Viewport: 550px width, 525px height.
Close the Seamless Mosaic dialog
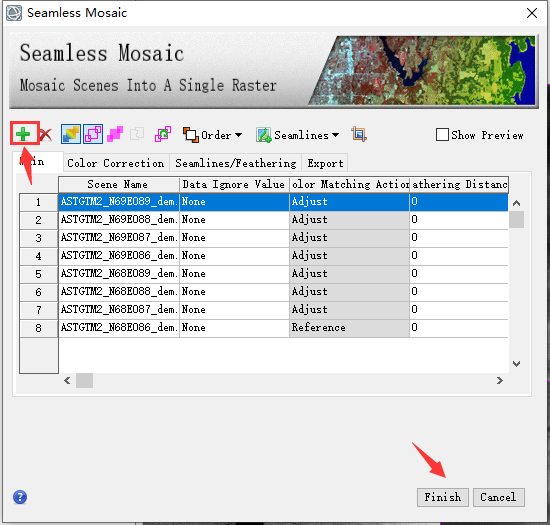pyautogui.click(x=532, y=13)
